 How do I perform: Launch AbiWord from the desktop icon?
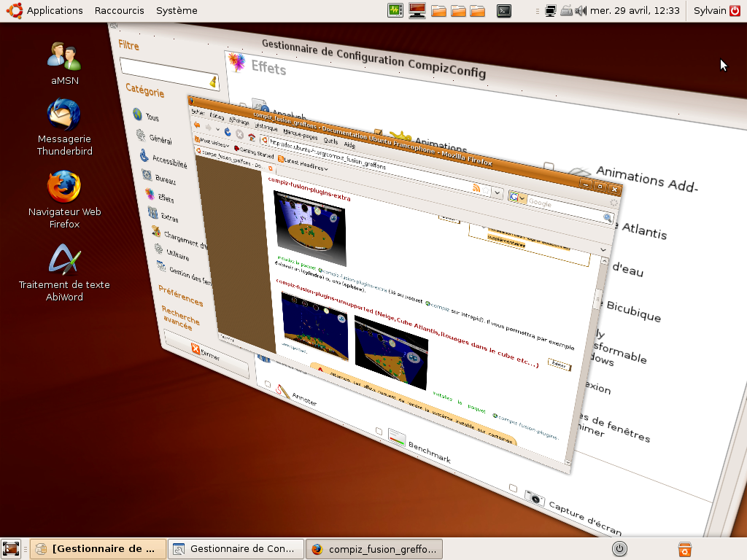coord(64,261)
